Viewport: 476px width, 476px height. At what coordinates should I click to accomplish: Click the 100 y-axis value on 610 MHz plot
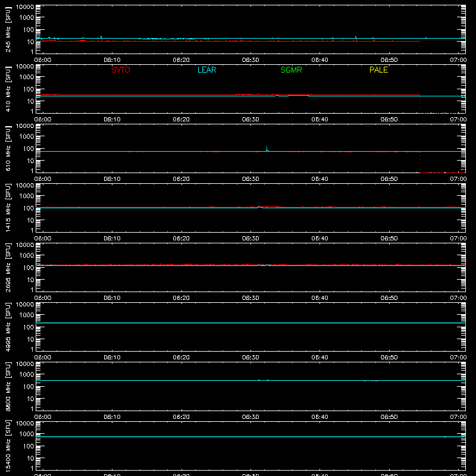click(x=29, y=148)
